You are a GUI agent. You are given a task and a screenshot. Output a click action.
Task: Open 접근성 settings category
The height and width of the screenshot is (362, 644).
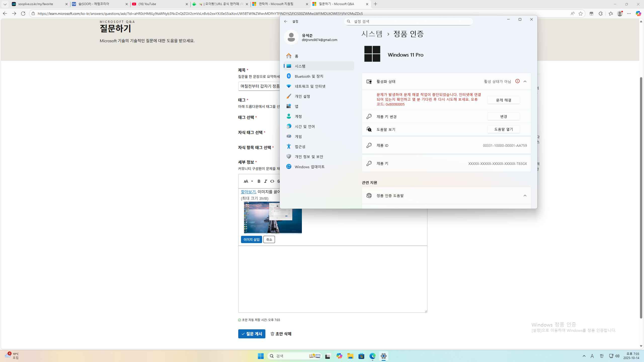[319, 147]
